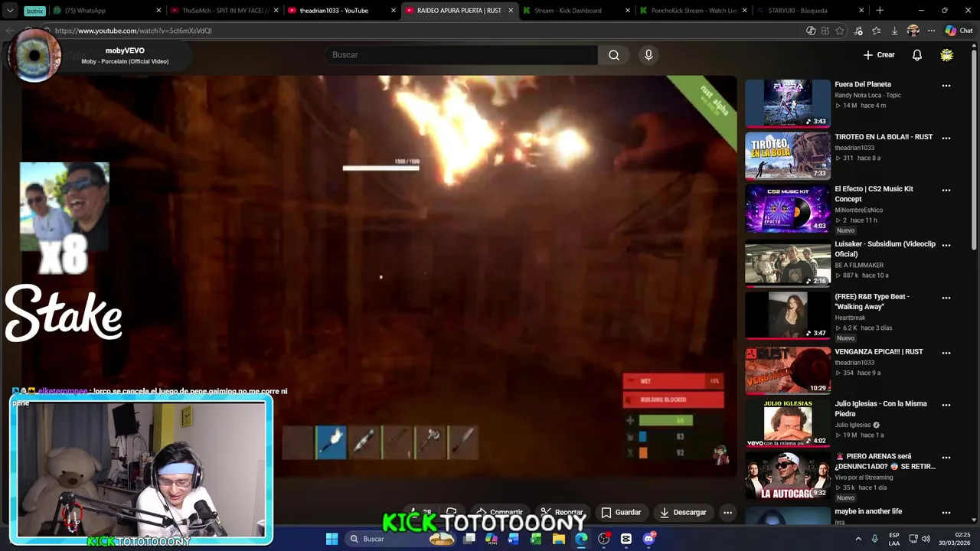Open options menu for VENGANZA EPICA
The height and width of the screenshot is (551, 980).
[x=946, y=354]
